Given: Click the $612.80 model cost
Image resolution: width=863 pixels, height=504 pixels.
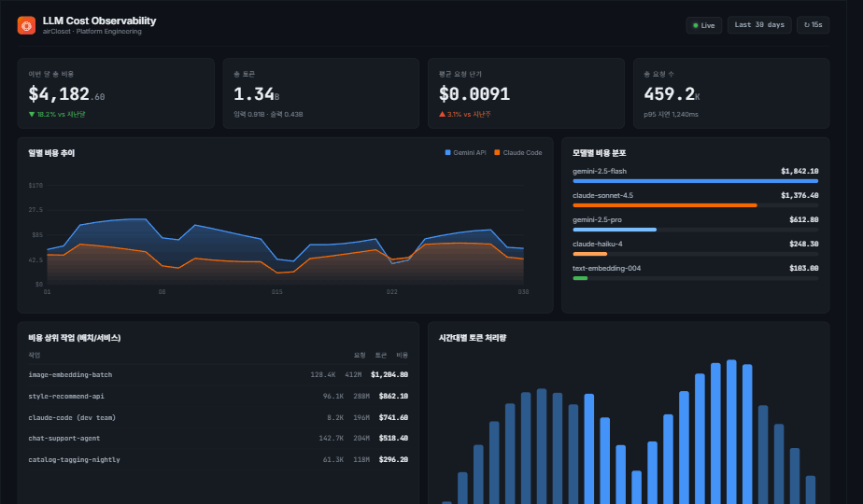Looking at the screenshot, I should pos(804,219).
